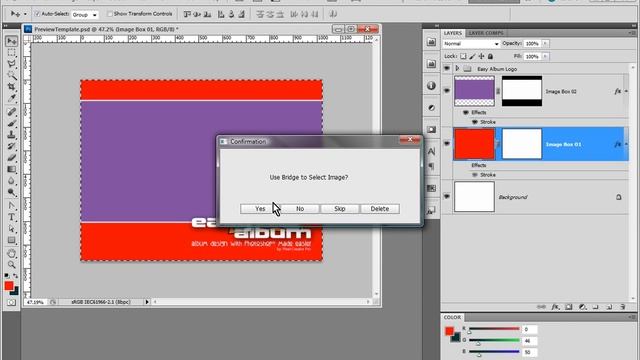
Task: Create new adjustment layer icon
Action: tap(582, 307)
